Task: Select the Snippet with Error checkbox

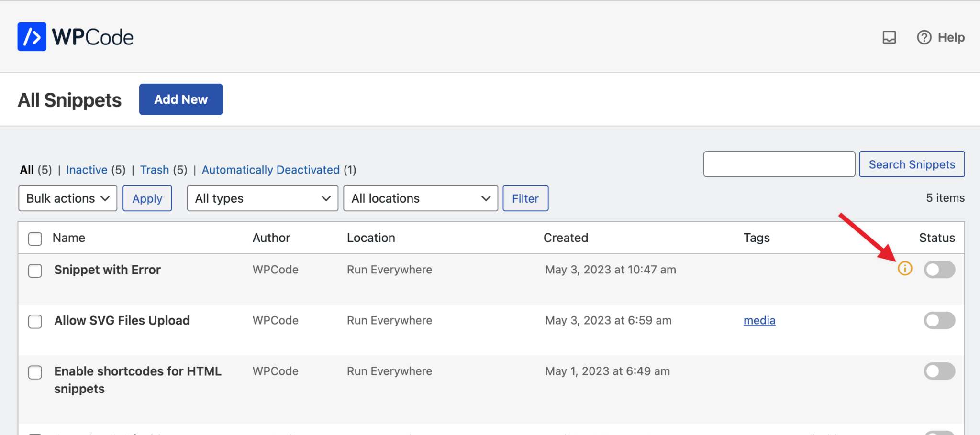Action: click(35, 271)
